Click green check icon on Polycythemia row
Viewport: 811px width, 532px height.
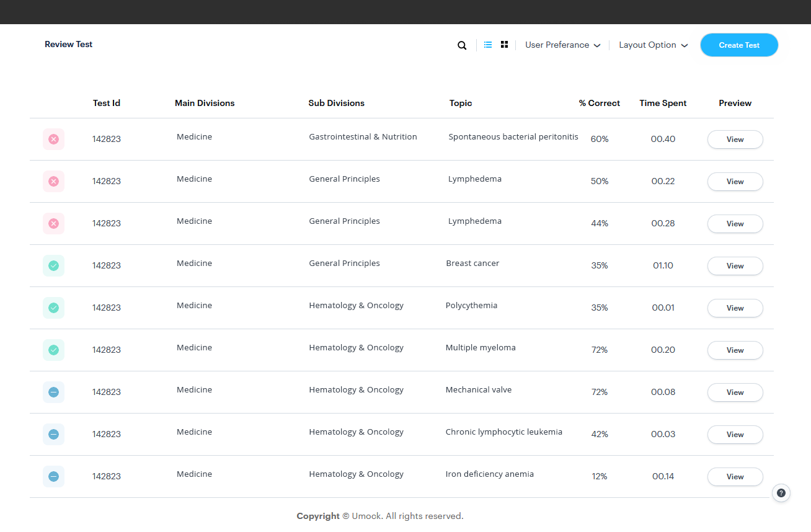[x=53, y=308]
